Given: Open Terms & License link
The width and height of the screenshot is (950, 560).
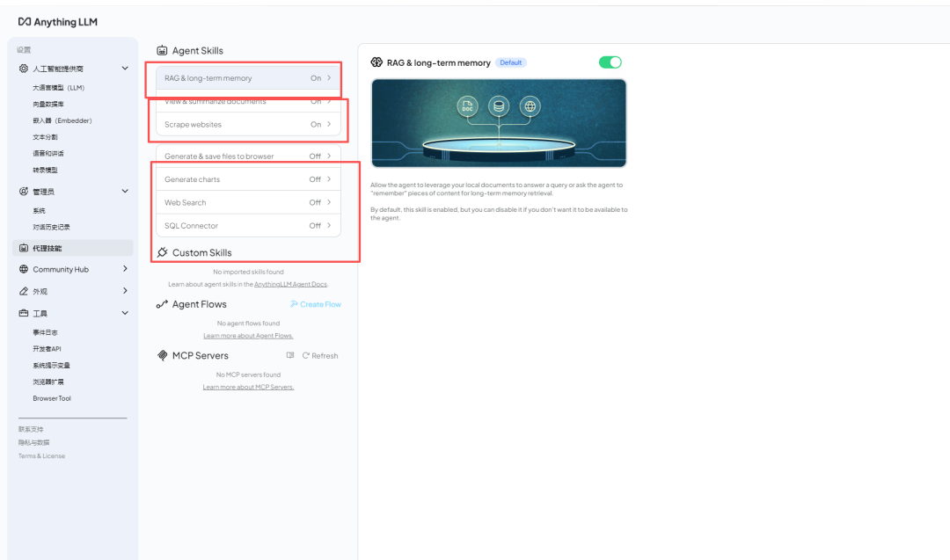Looking at the screenshot, I should (x=41, y=456).
